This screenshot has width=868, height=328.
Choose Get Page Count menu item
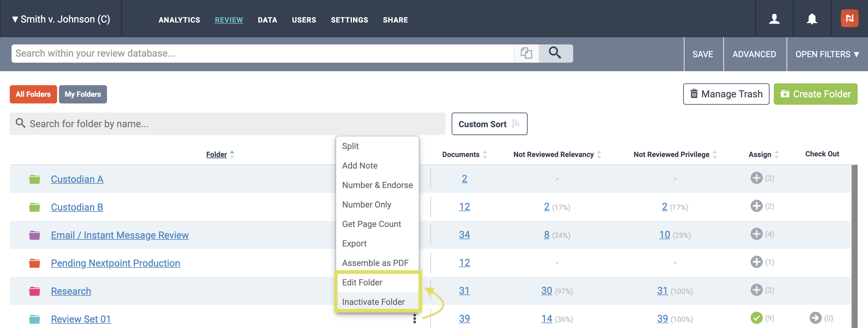[x=377, y=224]
